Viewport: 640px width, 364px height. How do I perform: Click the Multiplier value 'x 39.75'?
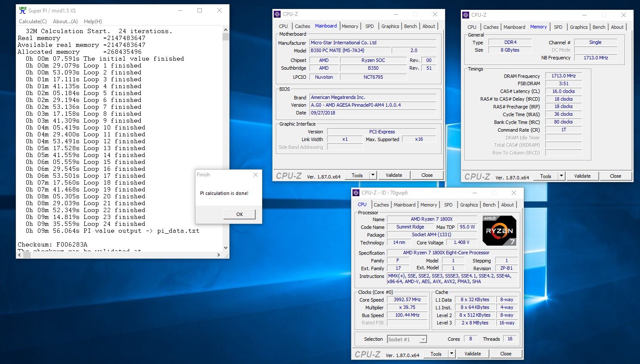[407, 307]
